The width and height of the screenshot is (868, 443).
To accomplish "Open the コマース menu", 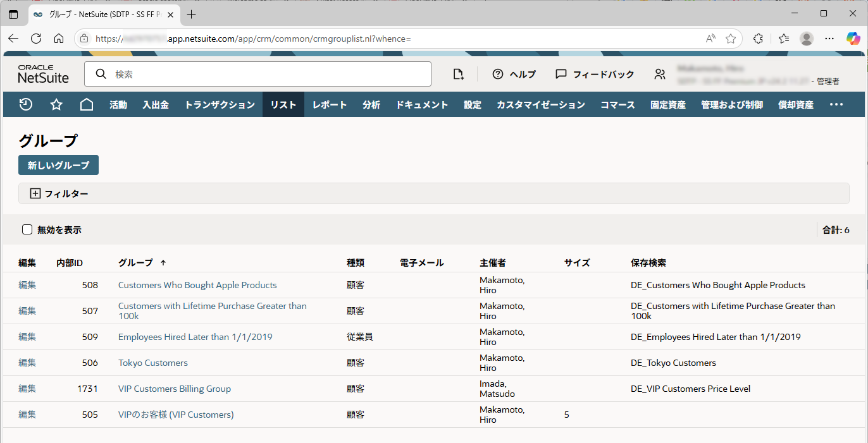I will (617, 104).
